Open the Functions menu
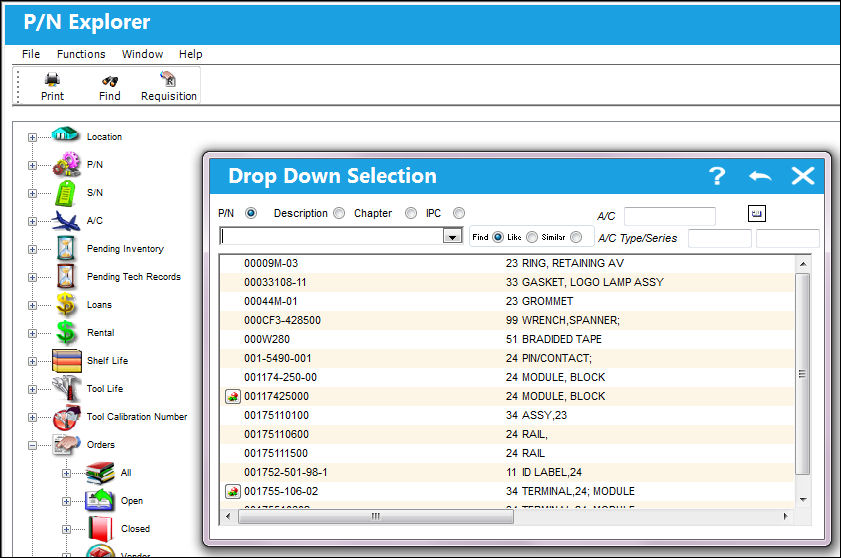841x558 pixels. [81, 54]
